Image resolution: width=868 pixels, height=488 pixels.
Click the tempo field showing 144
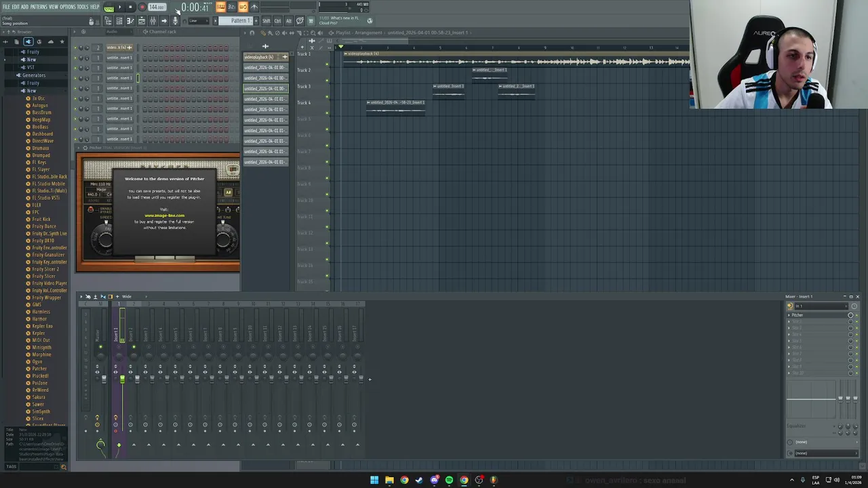click(157, 7)
